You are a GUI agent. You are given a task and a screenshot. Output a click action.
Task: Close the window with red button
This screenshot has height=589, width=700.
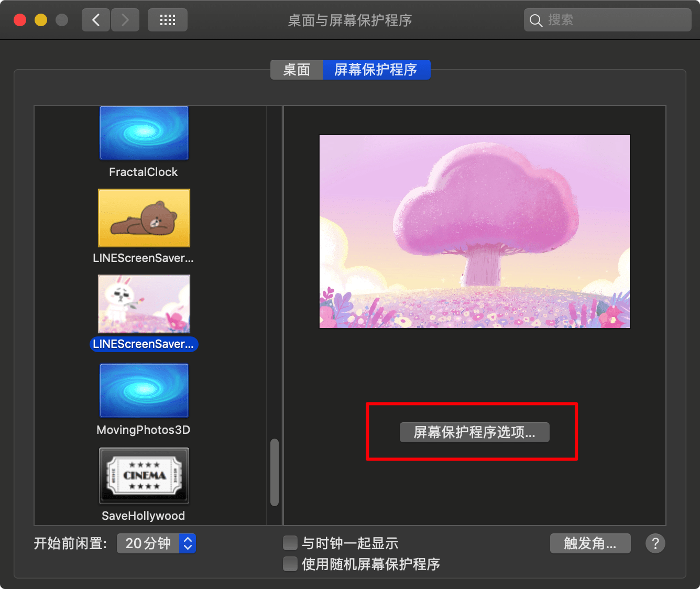point(20,20)
